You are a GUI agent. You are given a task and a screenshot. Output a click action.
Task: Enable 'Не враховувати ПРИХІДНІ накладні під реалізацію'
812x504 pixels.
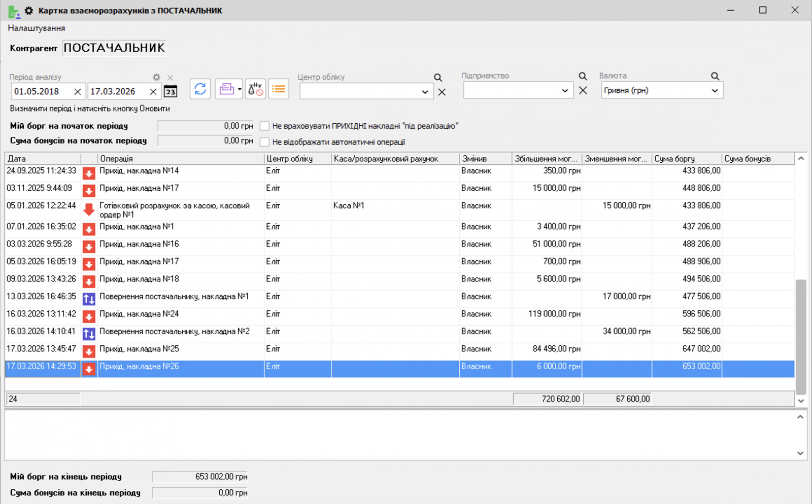(264, 126)
